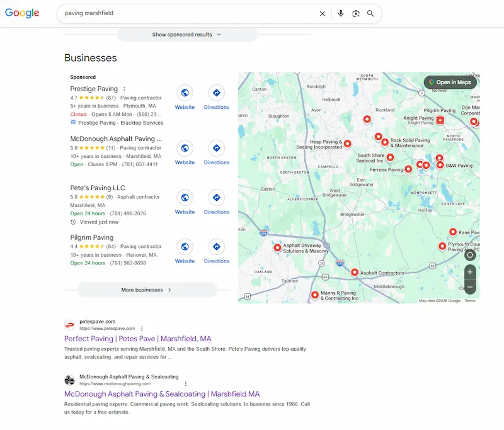Select the Plymouth County Paving map pin
This screenshot has width=504, height=430.
[442, 246]
